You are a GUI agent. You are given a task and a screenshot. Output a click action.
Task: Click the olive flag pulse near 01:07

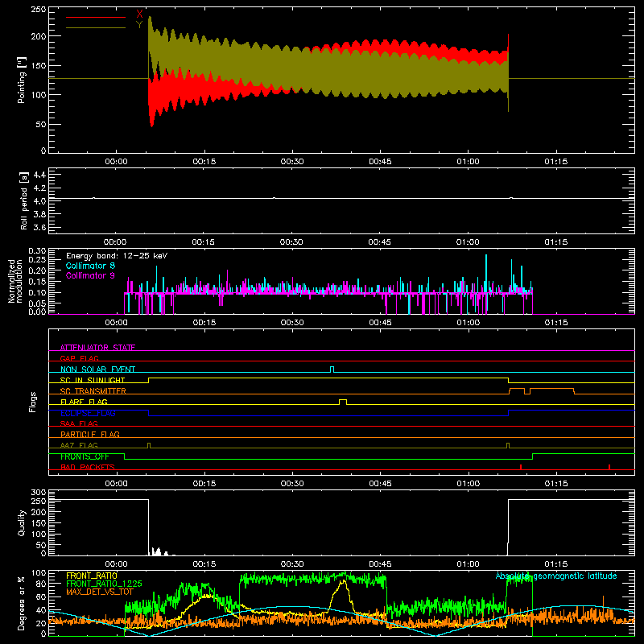[508, 445]
